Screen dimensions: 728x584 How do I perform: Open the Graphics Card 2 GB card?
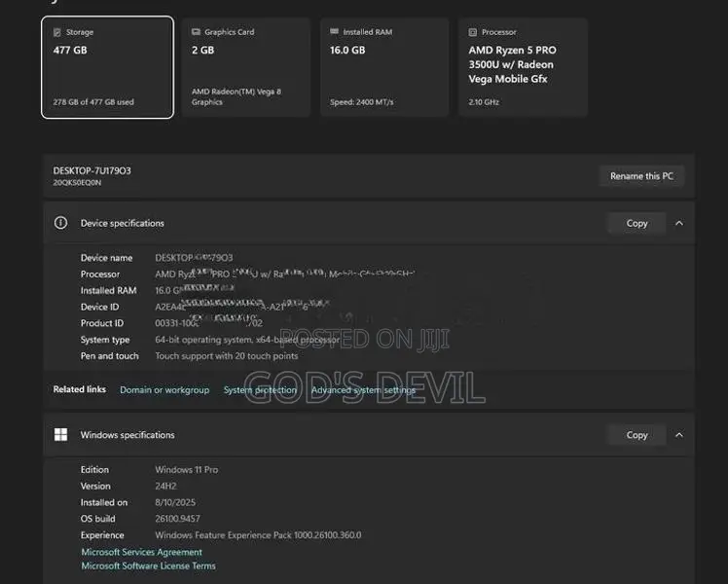coord(246,67)
